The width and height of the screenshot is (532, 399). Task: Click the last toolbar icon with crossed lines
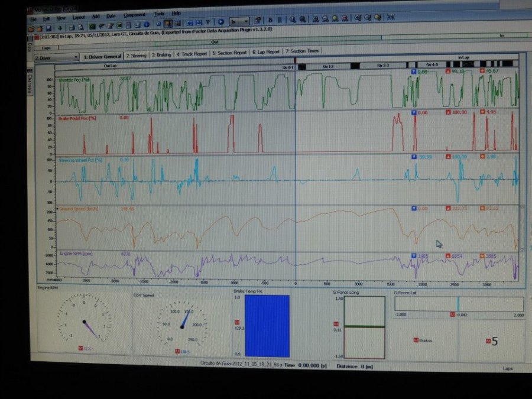[391, 17]
